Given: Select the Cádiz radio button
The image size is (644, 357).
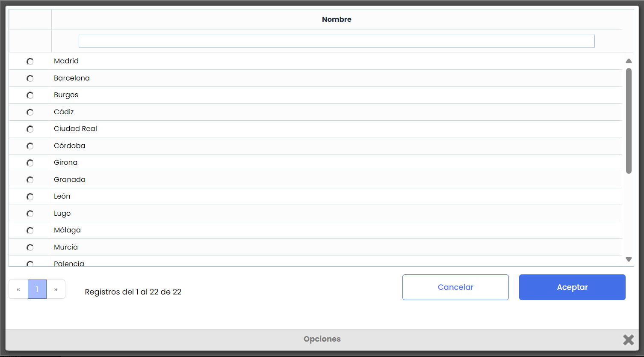Looking at the screenshot, I should point(30,112).
